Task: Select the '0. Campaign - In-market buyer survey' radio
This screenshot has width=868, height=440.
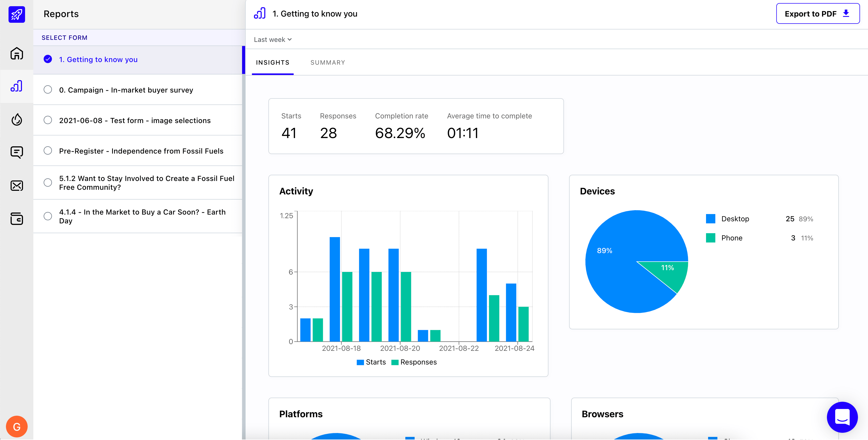Action: click(48, 89)
